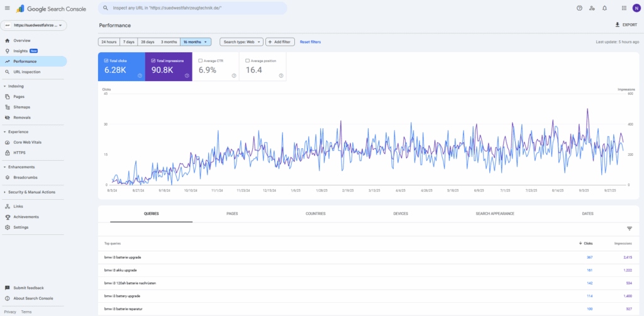Open the notifications bell
This screenshot has height=316, width=644.
[x=604, y=8]
